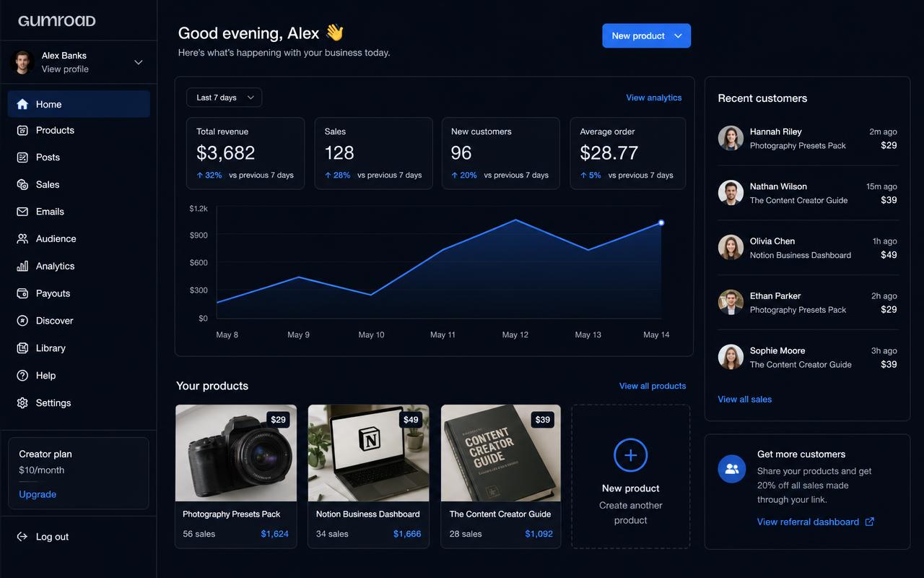Click the referral people icon in Get more customers
Image resolution: width=924 pixels, height=578 pixels.
tap(732, 469)
